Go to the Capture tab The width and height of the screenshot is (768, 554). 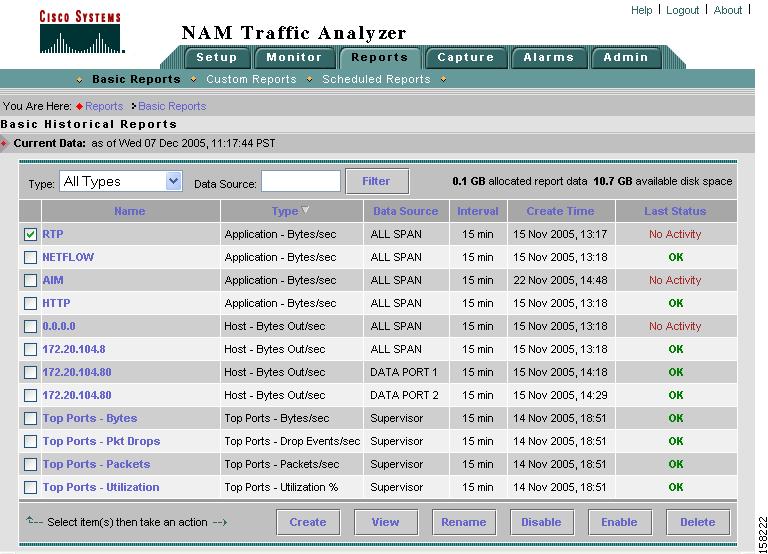pyautogui.click(x=465, y=57)
